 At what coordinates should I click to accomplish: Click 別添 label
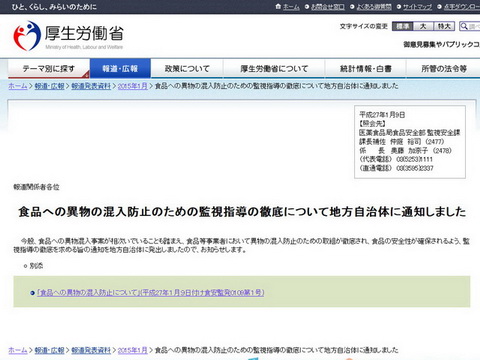pos(36,266)
